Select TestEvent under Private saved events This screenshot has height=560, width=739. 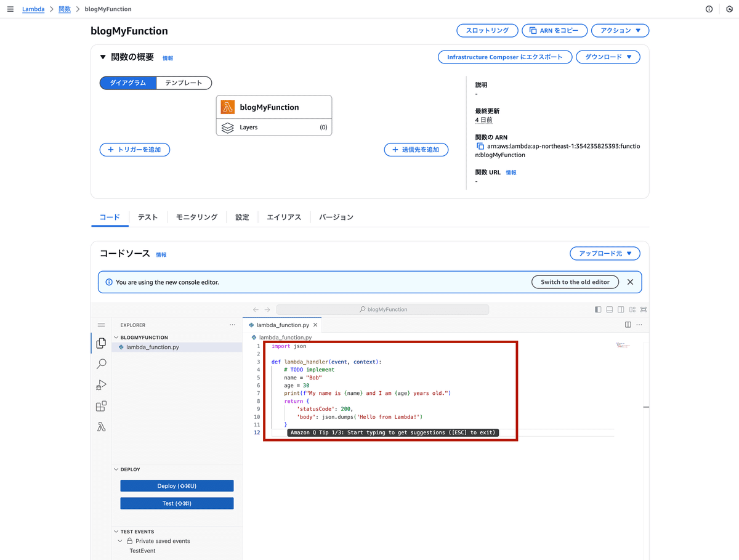pos(142,551)
